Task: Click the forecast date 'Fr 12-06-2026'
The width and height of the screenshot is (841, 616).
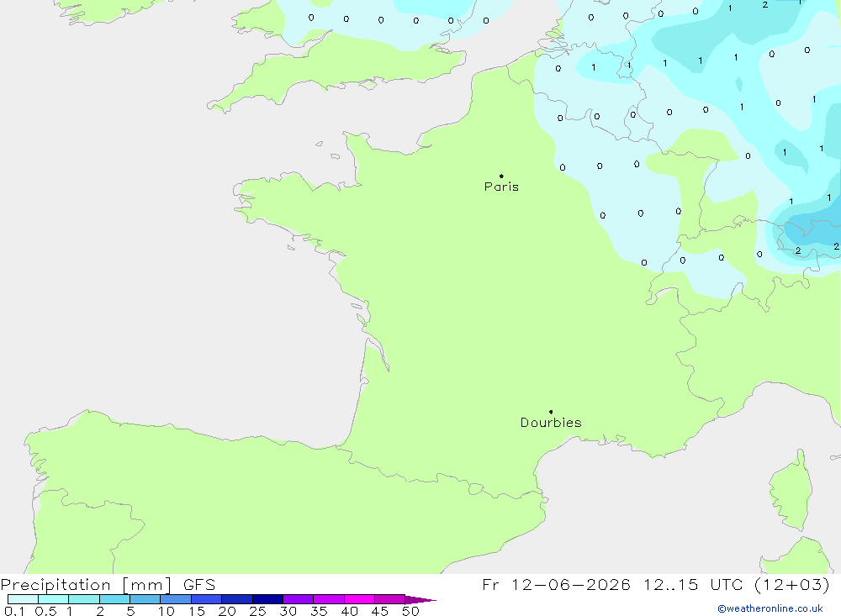Action: point(556,585)
